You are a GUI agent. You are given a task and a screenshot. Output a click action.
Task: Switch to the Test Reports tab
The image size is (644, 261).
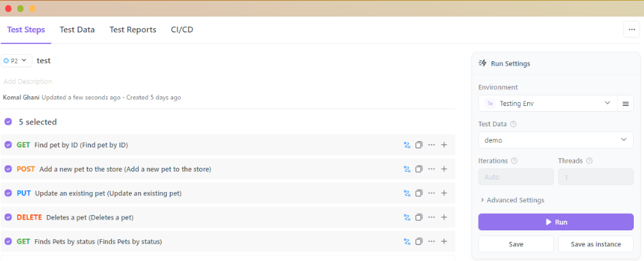tap(133, 29)
